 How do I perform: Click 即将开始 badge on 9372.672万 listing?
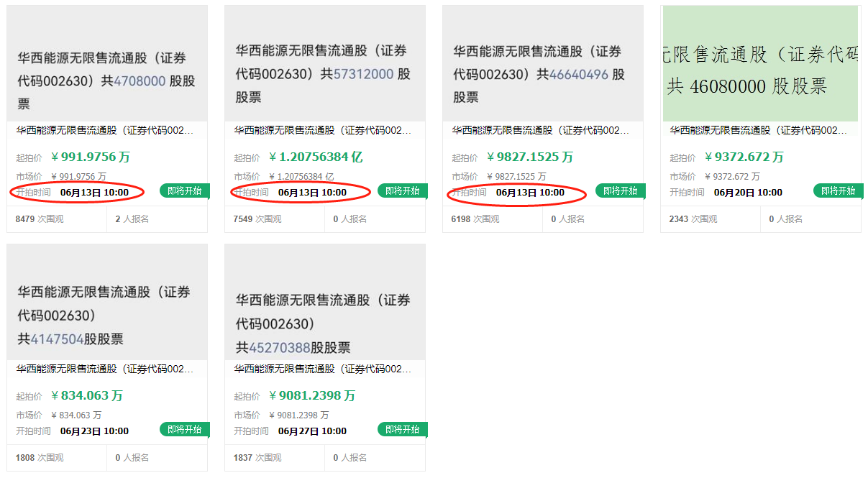point(838,191)
